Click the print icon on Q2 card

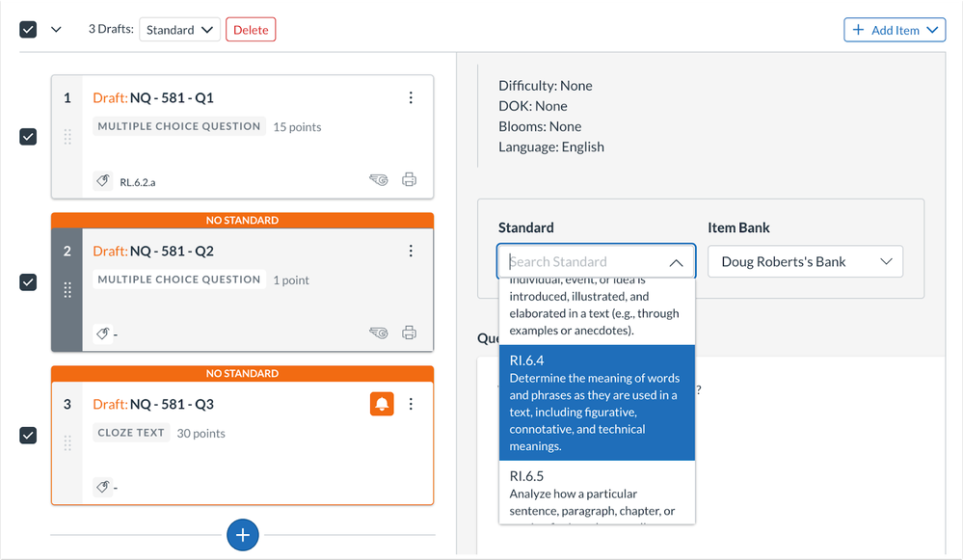409,333
